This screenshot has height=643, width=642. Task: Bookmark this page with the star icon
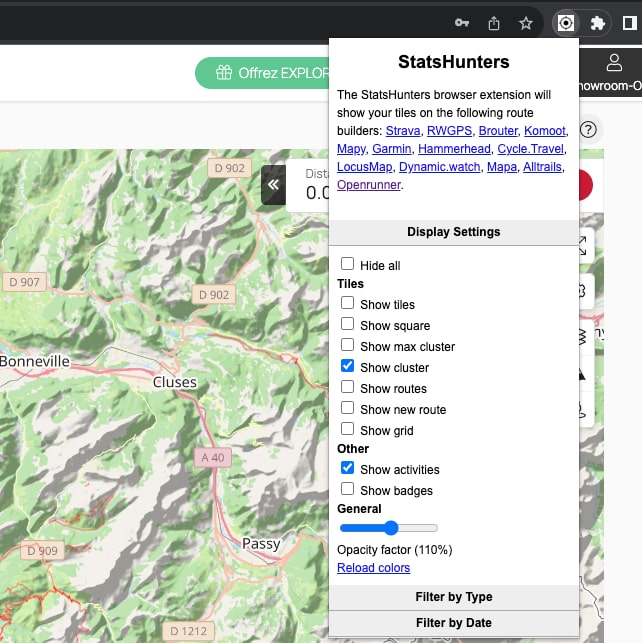tap(526, 23)
